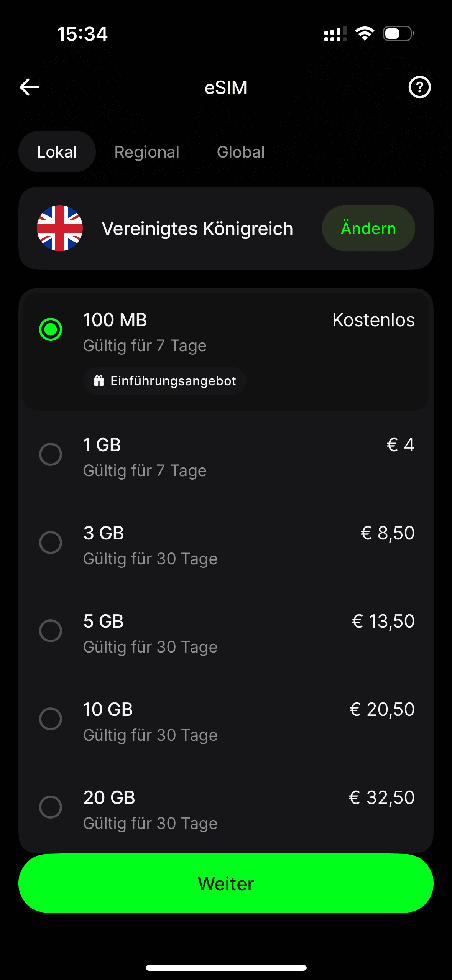Select the 1 GB plan radio button
Screen dimensions: 452x980
tap(51, 454)
